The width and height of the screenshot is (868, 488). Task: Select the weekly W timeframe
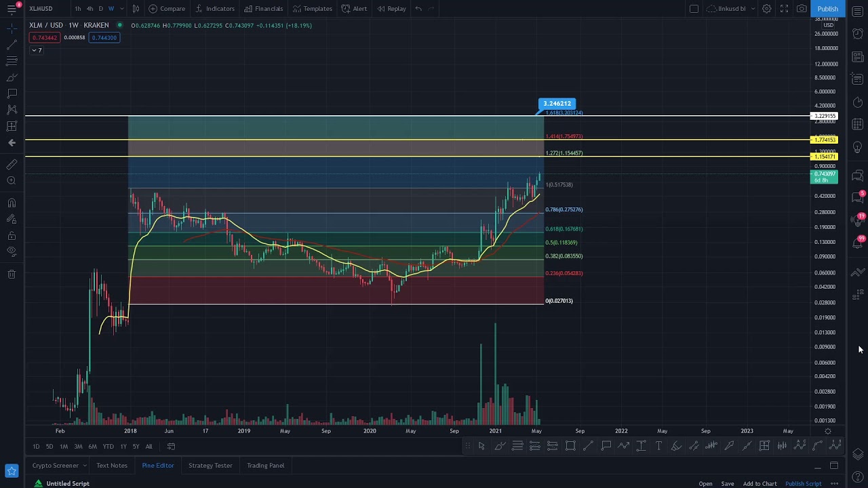tap(111, 9)
